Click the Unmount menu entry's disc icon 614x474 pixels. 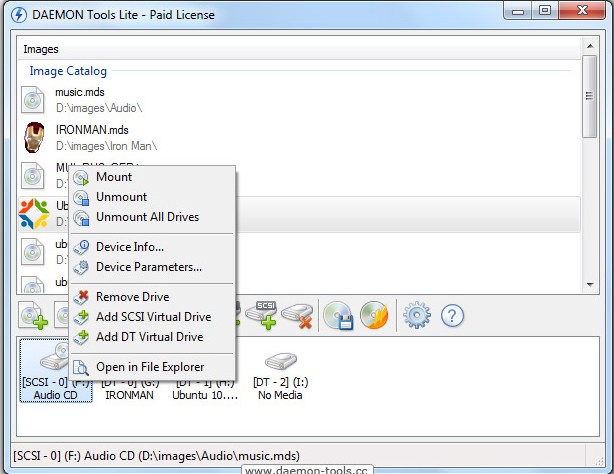[81, 197]
